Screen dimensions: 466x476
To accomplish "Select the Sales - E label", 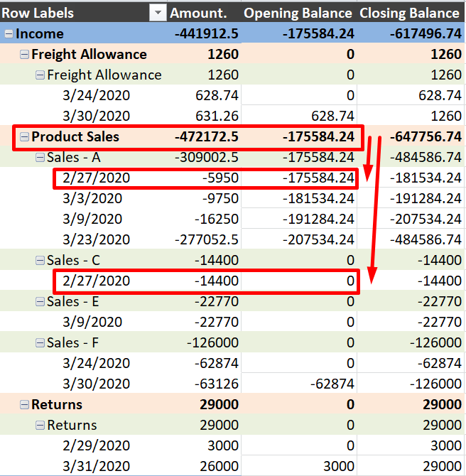I will (73, 301).
